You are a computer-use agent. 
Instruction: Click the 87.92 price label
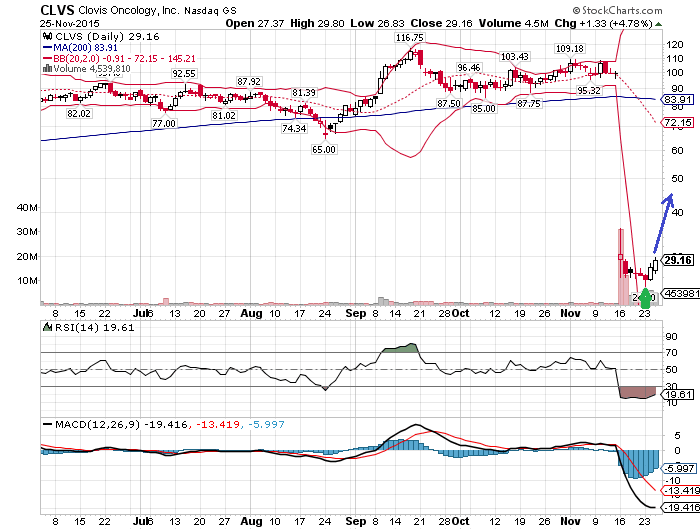249,82
